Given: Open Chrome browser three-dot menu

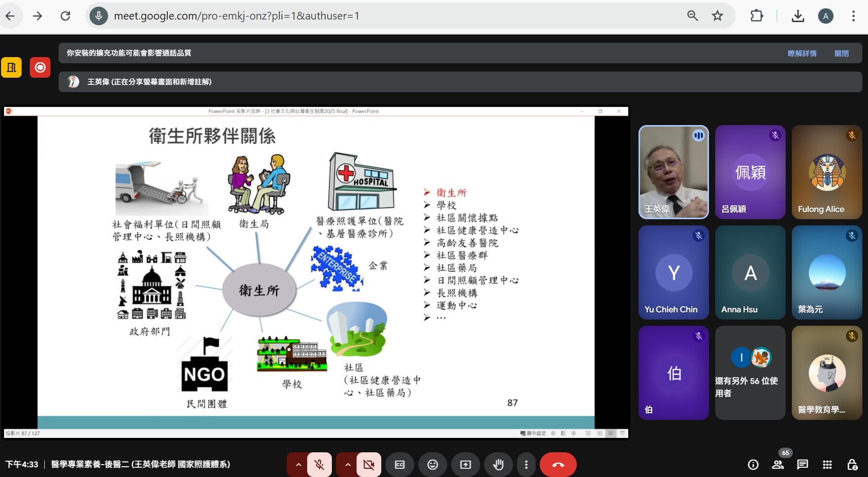Looking at the screenshot, I should pyautogui.click(x=853, y=16).
